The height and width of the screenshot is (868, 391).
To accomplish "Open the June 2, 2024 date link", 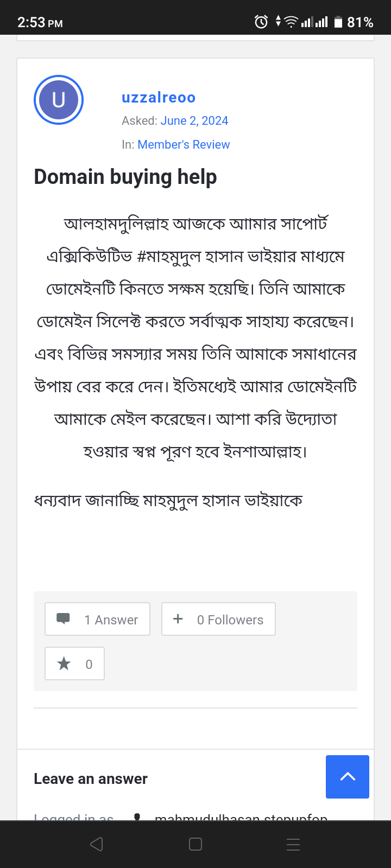I will [194, 121].
